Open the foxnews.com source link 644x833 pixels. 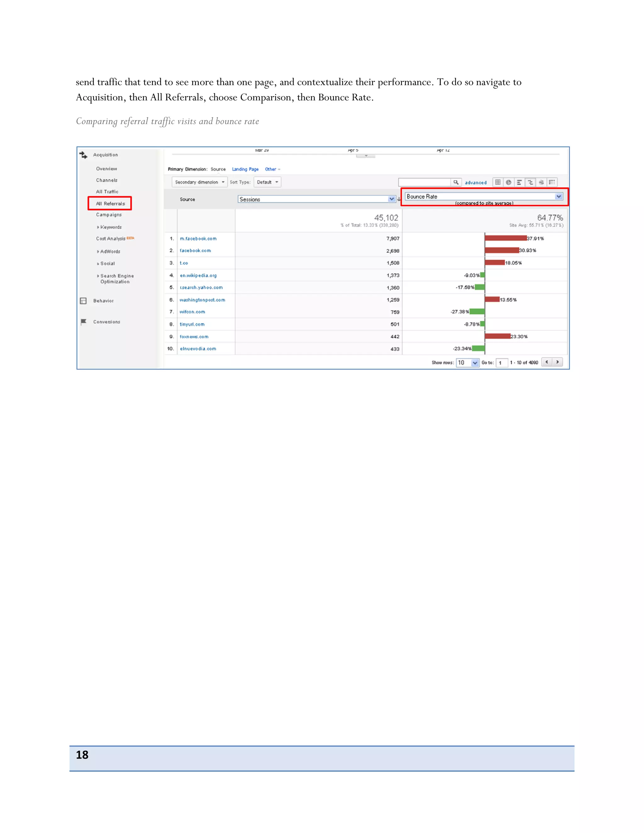click(194, 337)
